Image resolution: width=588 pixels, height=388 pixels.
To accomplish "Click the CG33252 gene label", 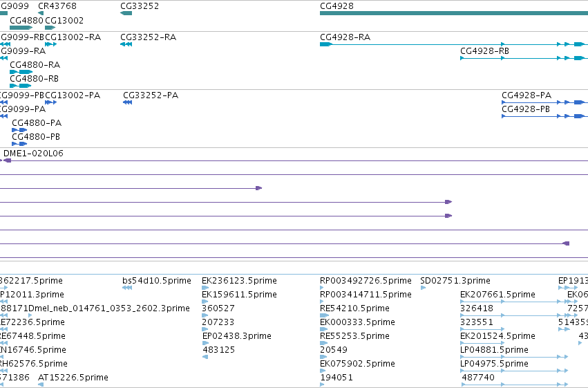I will [140, 6].
